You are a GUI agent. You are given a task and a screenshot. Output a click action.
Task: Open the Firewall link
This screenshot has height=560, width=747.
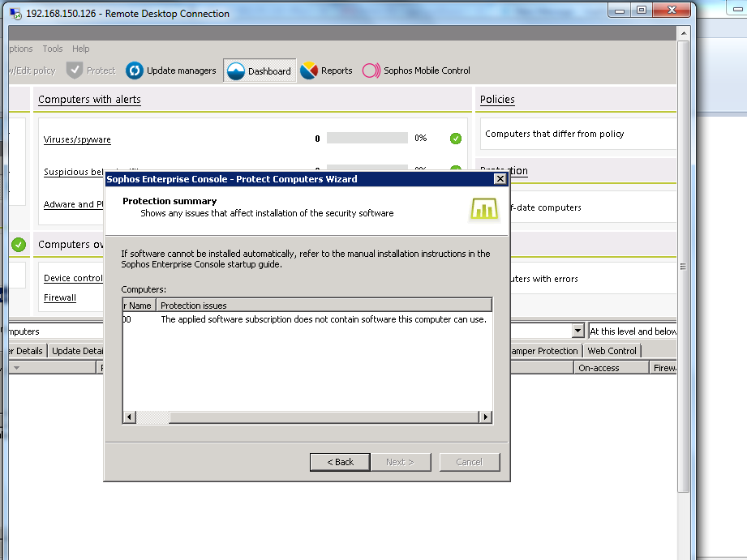pyautogui.click(x=60, y=297)
